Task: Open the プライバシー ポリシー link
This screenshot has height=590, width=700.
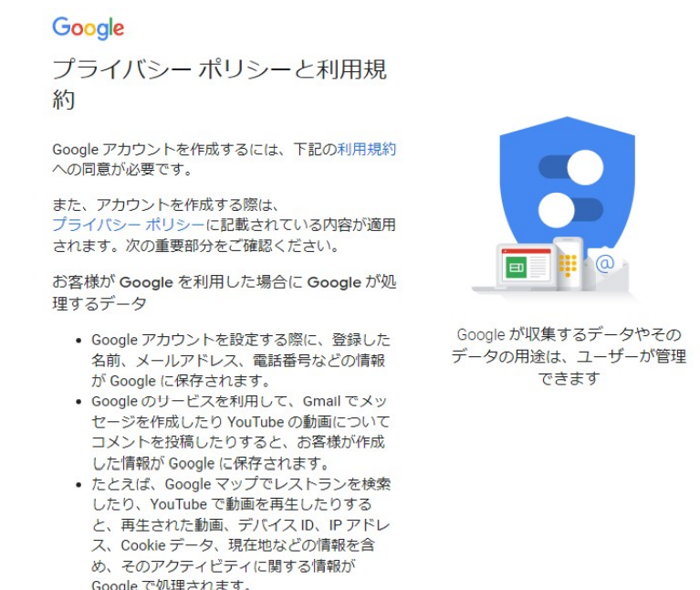Action: click(x=128, y=224)
